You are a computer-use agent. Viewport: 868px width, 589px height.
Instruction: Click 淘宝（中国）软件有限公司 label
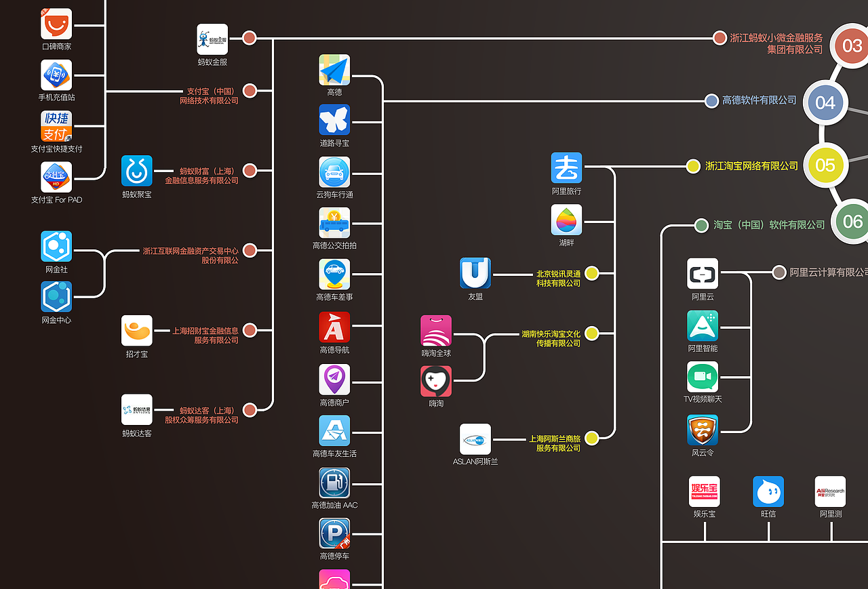[x=769, y=224]
